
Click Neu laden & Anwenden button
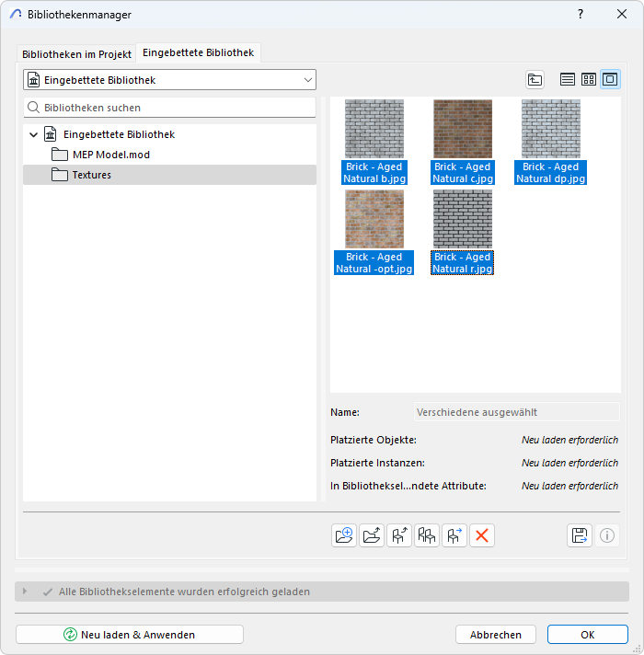click(130, 635)
